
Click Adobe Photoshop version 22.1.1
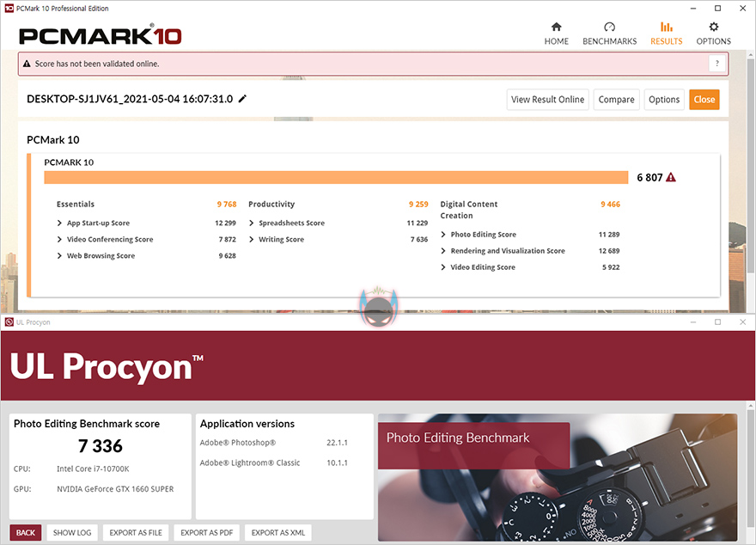(337, 443)
